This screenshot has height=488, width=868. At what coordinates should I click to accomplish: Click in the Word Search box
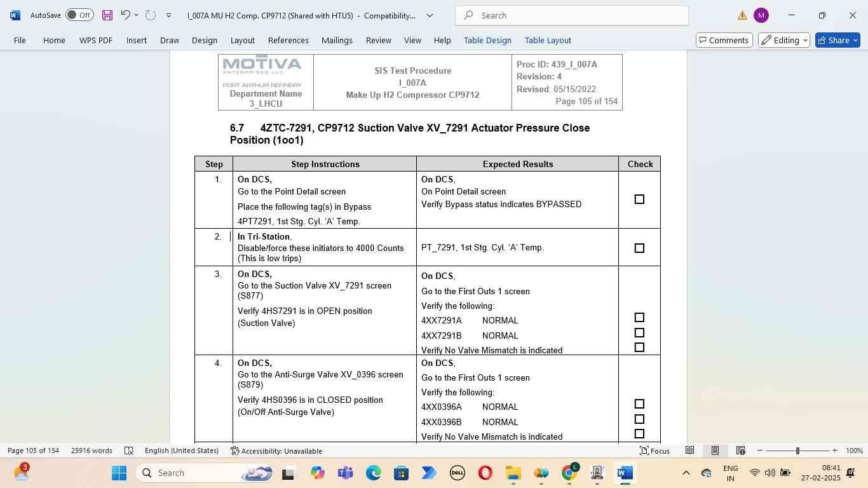(x=572, y=15)
